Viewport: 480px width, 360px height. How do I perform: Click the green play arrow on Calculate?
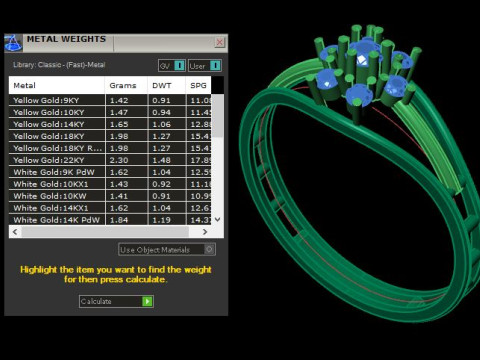pos(147,301)
